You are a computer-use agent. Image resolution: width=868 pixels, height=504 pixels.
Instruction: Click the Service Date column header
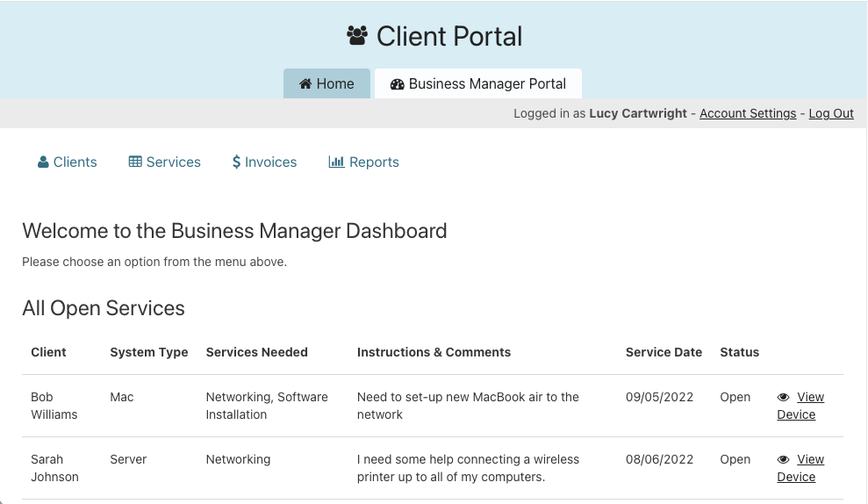[x=664, y=352]
